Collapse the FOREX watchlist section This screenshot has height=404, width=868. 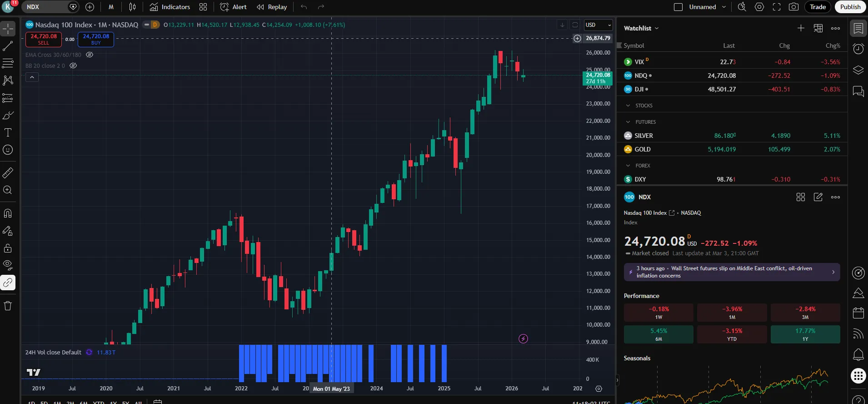pos(628,166)
